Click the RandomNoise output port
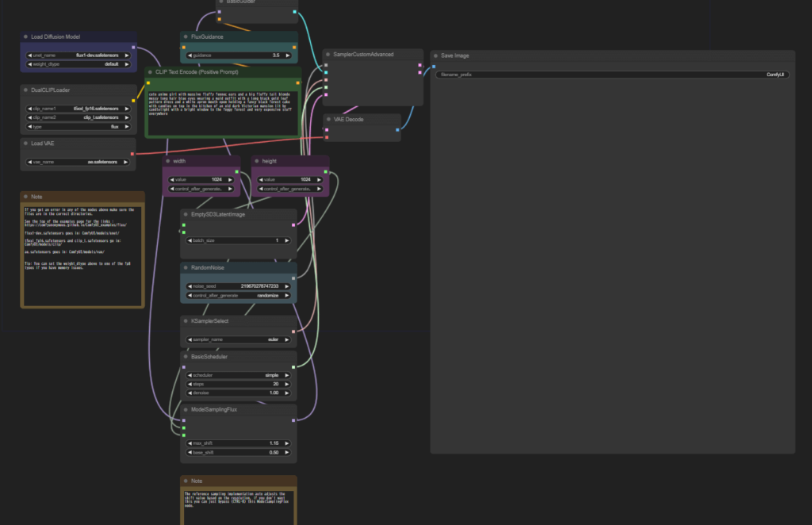Image resolution: width=812 pixels, height=525 pixels. point(293,278)
